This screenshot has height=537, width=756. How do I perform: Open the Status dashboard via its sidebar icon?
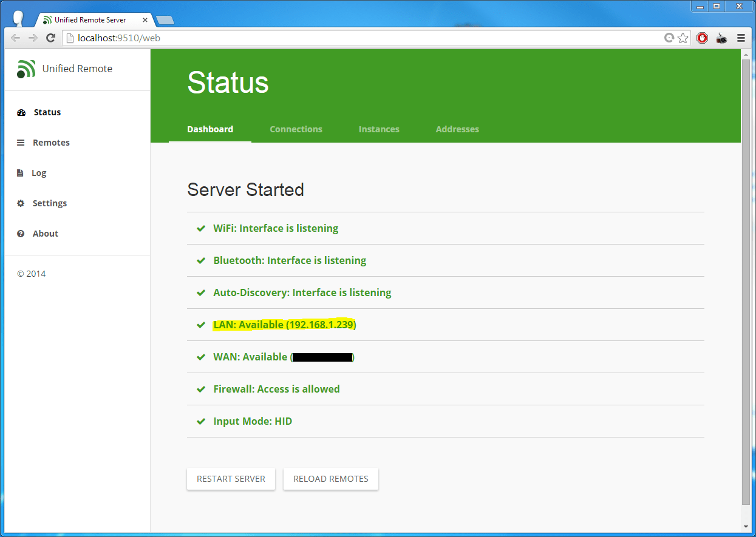pyautogui.click(x=20, y=112)
